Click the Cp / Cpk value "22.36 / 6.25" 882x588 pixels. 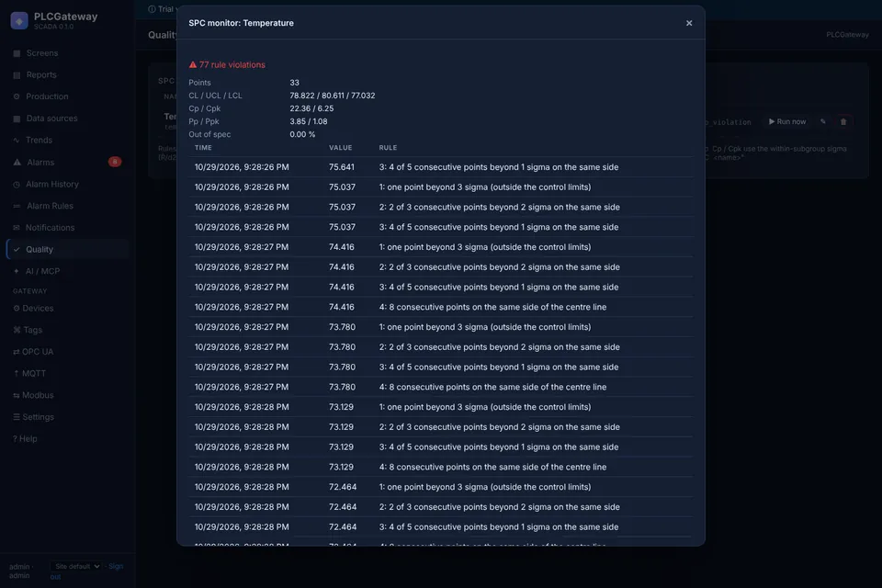tap(311, 108)
